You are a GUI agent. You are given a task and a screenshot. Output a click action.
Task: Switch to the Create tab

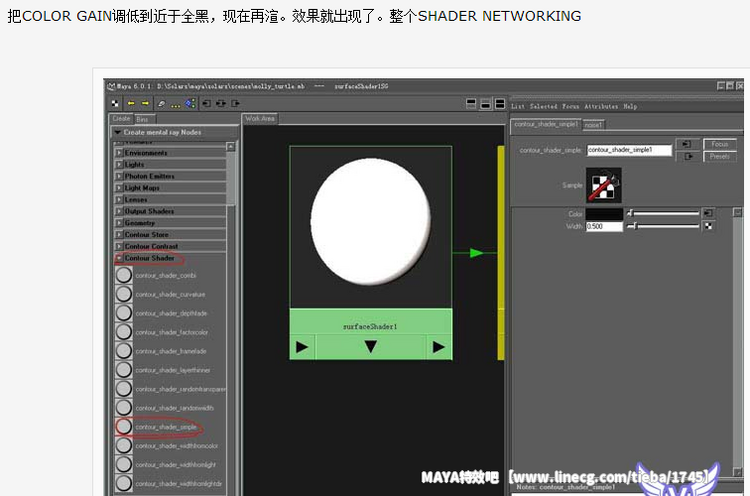[121, 119]
